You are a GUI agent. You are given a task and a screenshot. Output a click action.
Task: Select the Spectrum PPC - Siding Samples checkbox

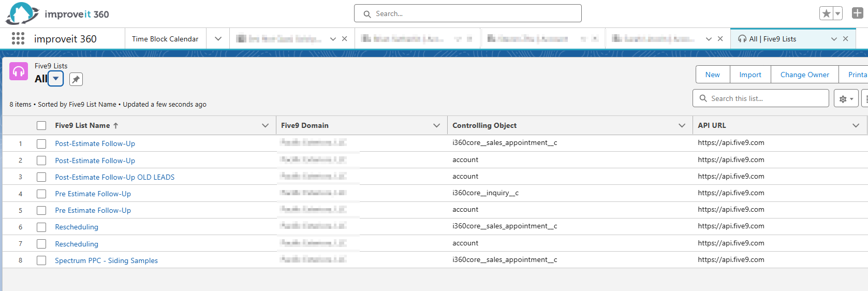pos(41,260)
